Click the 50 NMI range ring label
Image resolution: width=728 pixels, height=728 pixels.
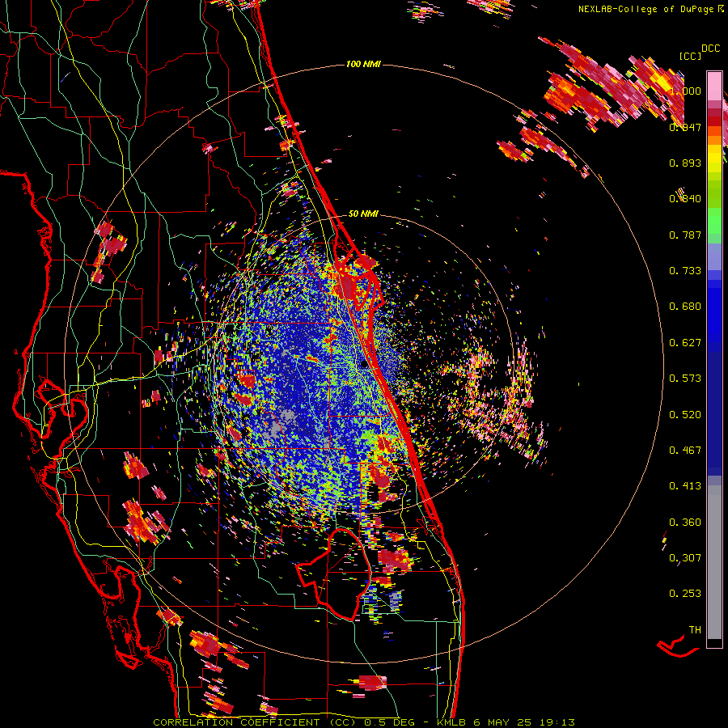click(363, 214)
